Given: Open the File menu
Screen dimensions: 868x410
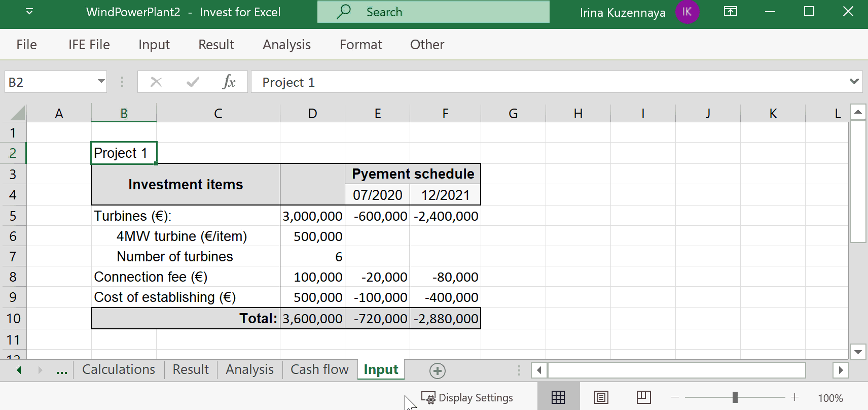Looking at the screenshot, I should (x=26, y=45).
